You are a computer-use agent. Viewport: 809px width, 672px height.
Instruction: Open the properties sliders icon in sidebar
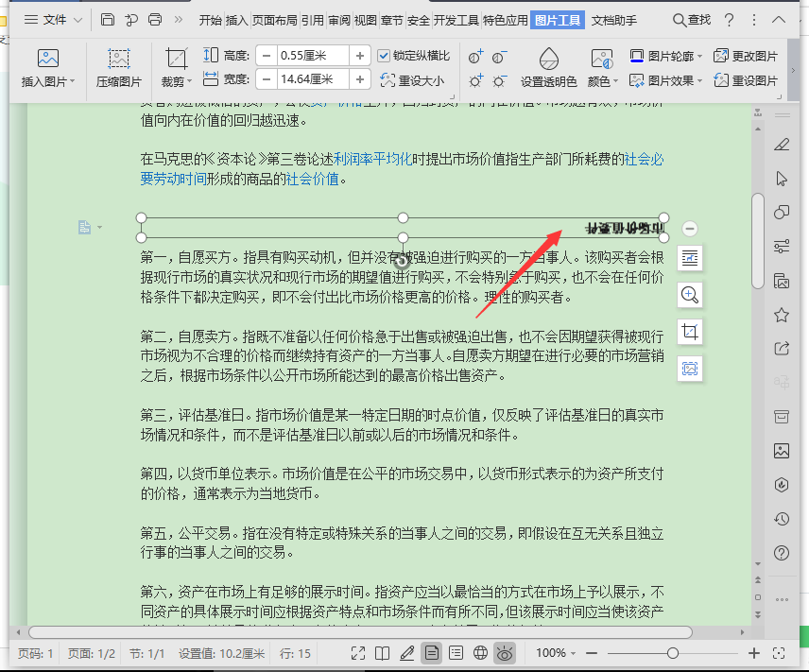click(x=782, y=246)
